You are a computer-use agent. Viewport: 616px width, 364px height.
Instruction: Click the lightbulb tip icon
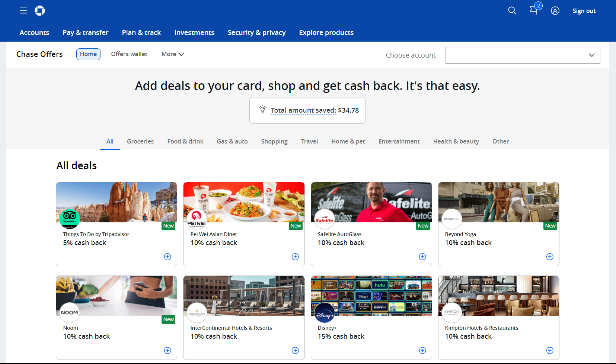pyautogui.click(x=262, y=110)
